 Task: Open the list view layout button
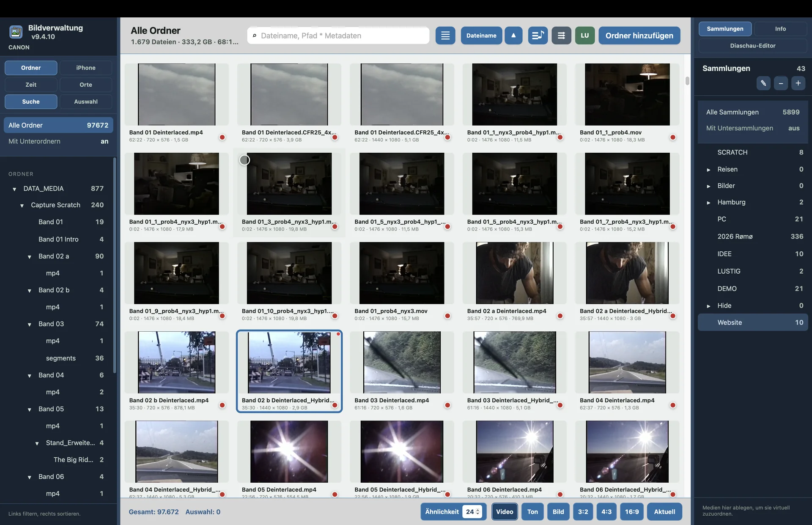pyautogui.click(x=445, y=36)
